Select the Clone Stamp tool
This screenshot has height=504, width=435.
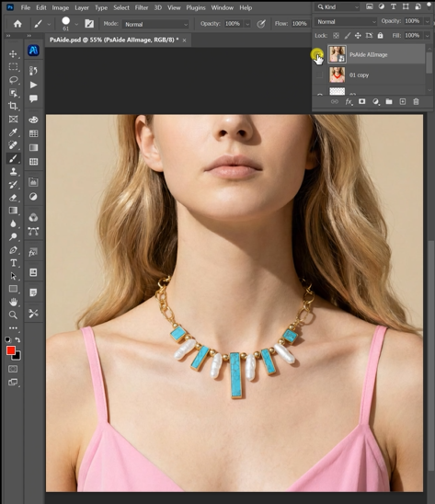(13, 171)
